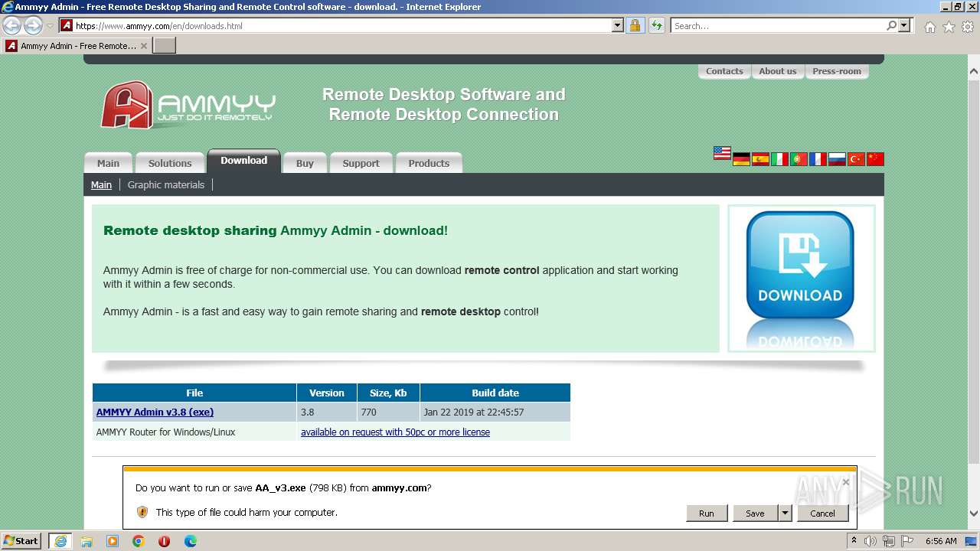
Task: Switch language via the French flag
Action: pyautogui.click(x=818, y=159)
